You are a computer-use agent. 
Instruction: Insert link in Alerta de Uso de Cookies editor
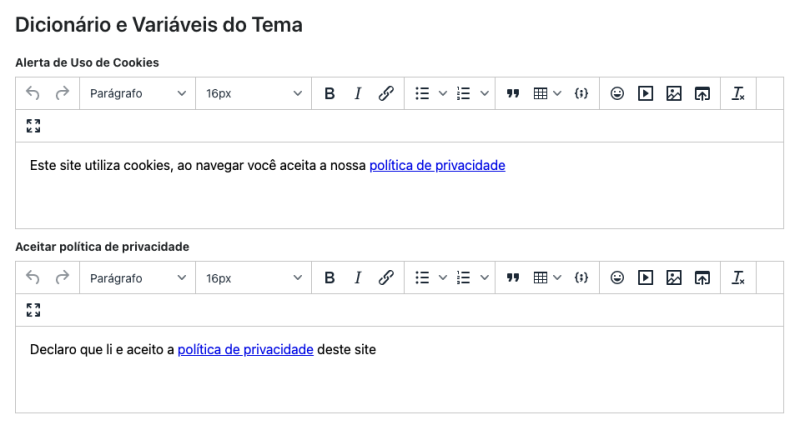[x=385, y=94]
